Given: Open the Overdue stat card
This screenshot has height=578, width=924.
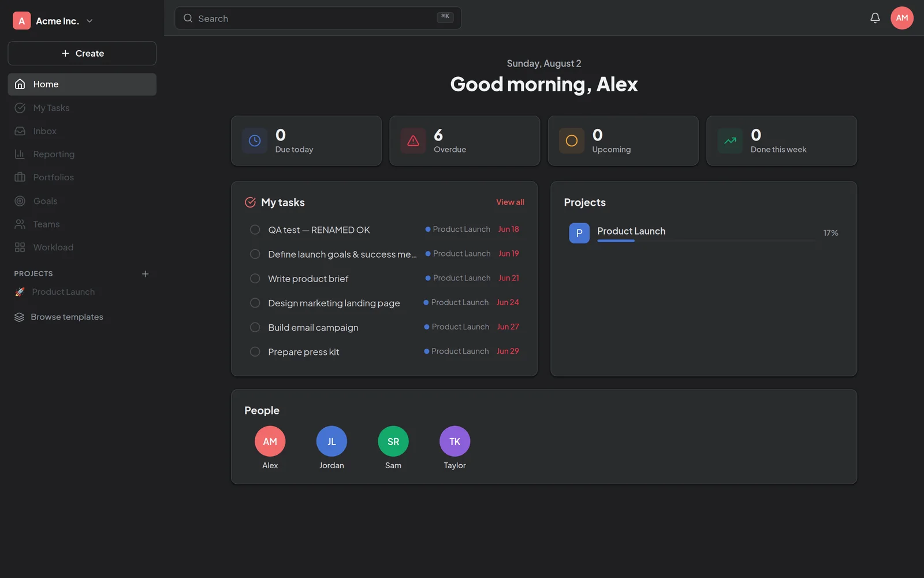Looking at the screenshot, I should pyautogui.click(x=465, y=141).
